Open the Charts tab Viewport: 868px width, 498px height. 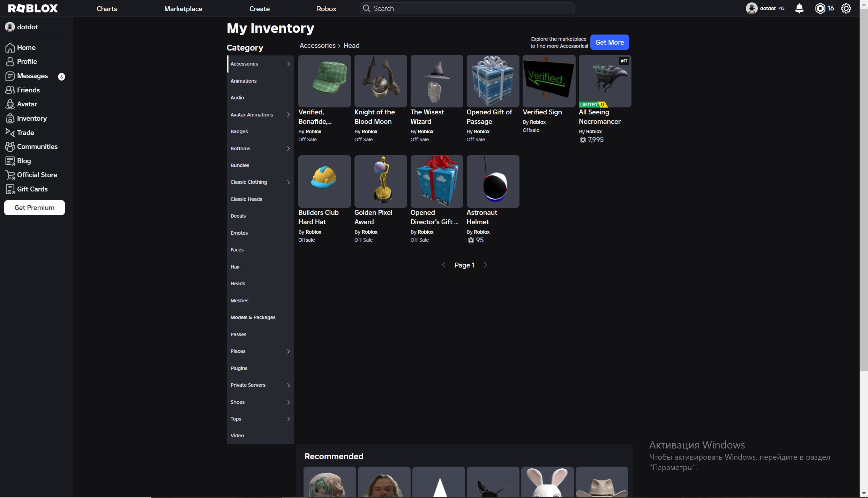pyautogui.click(x=107, y=9)
